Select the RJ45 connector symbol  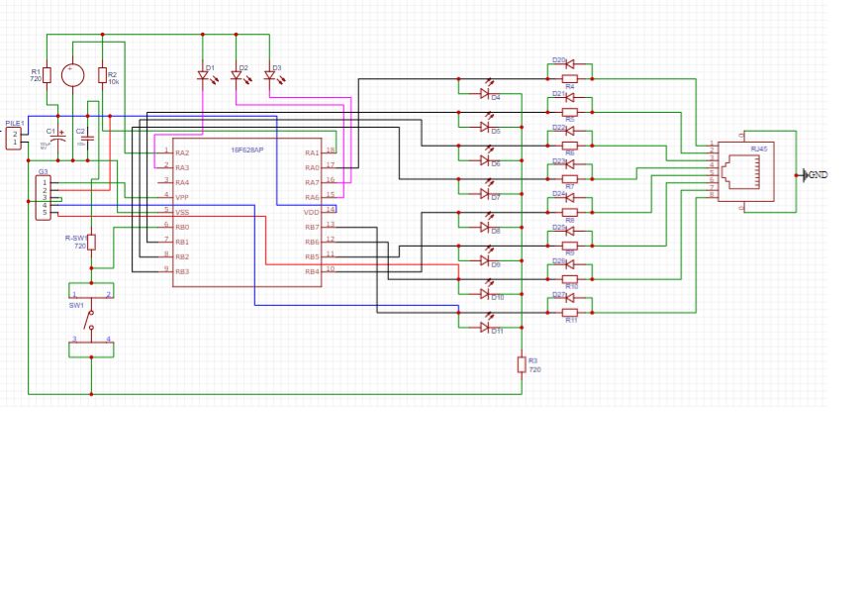click(747, 173)
